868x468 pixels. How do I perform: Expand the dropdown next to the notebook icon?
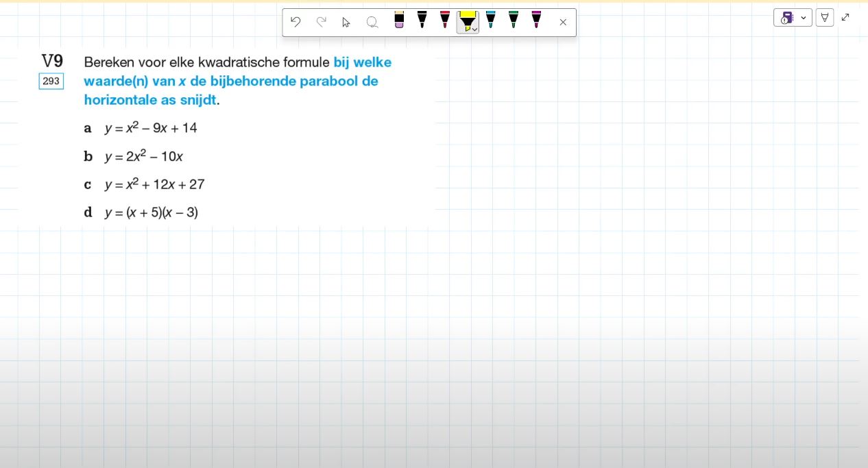pyautogui.click(x=804, y=18)
